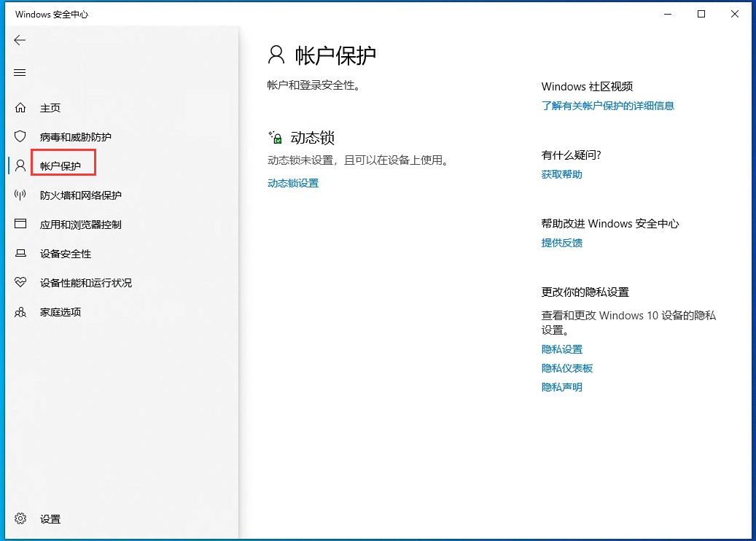This screenshot has height=541, width=756.
Task: Click 了解有关帐户保护的详细信息 link
Action: [x=607, y=106]
